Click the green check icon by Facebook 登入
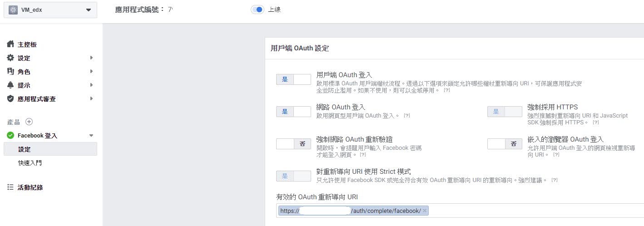Image resolution: width=644 pixels, height=226 pixels. click(x=10, y=135)
